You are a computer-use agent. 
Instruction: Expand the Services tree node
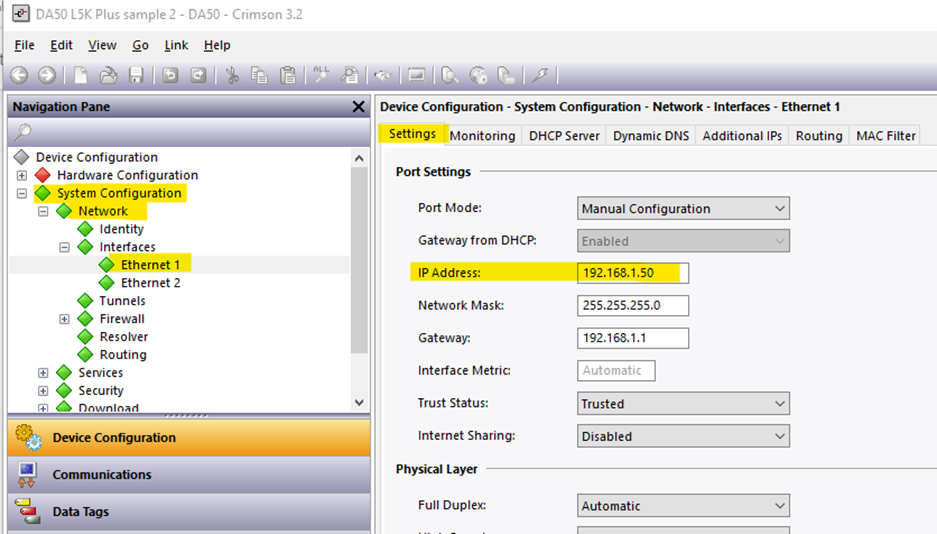click(43, 372)
